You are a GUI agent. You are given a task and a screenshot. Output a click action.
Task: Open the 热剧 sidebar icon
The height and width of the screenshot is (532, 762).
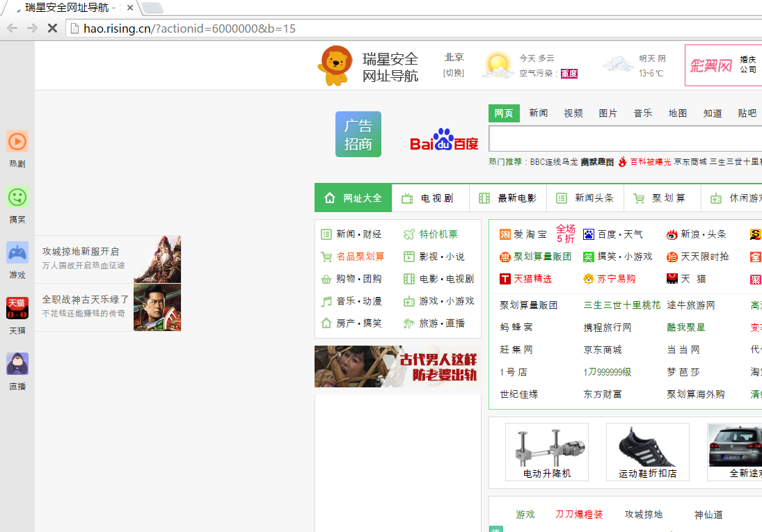point(17,141)
